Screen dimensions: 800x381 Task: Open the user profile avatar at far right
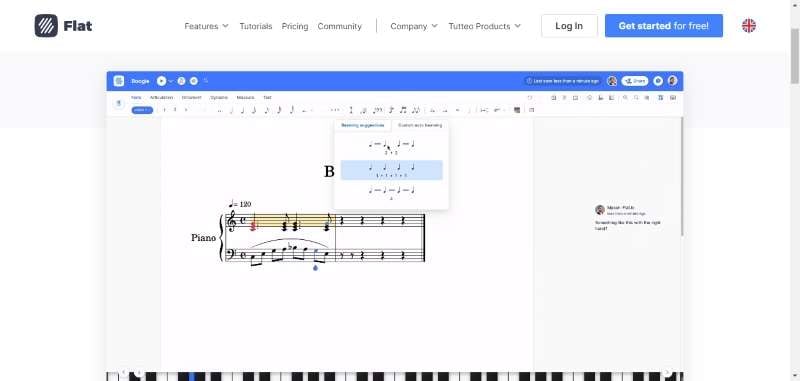point(672,81)
